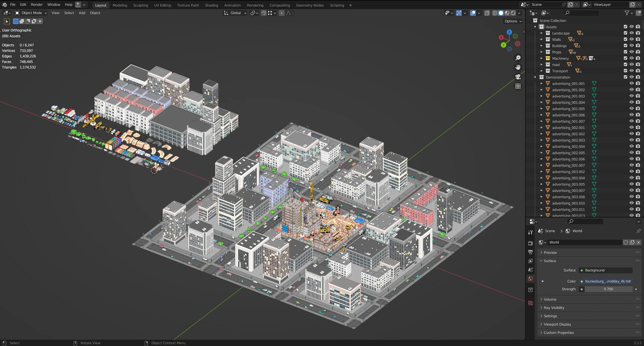
Task: Adjust the world Strength slider
Action: coord(608,289)
